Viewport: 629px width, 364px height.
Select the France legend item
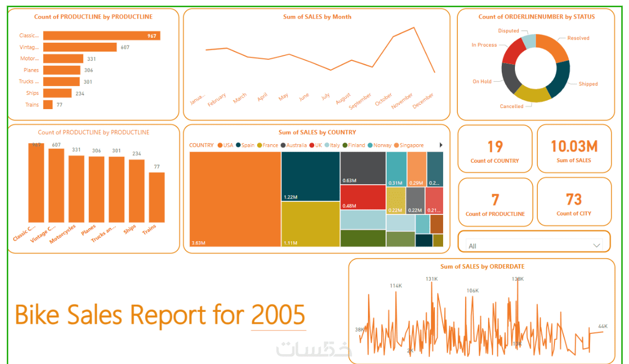[268, 145]
